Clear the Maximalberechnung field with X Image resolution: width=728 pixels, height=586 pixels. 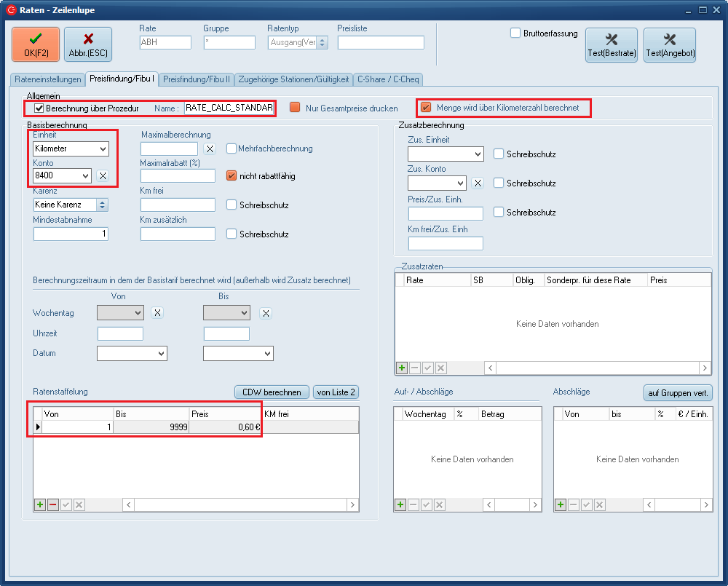coord(209,149)
